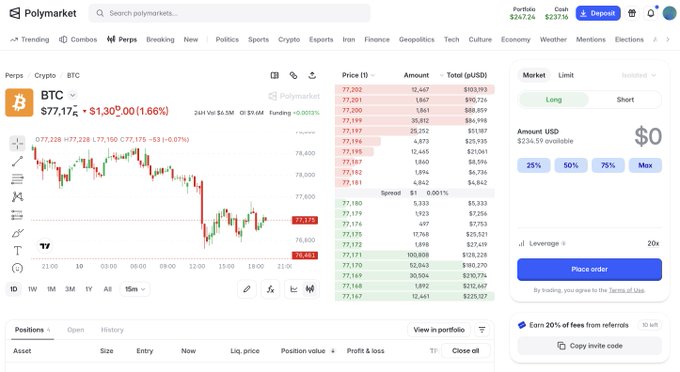Sort by Position value arrow
Viewport: 680px width, 372px height.
[333, 351]
